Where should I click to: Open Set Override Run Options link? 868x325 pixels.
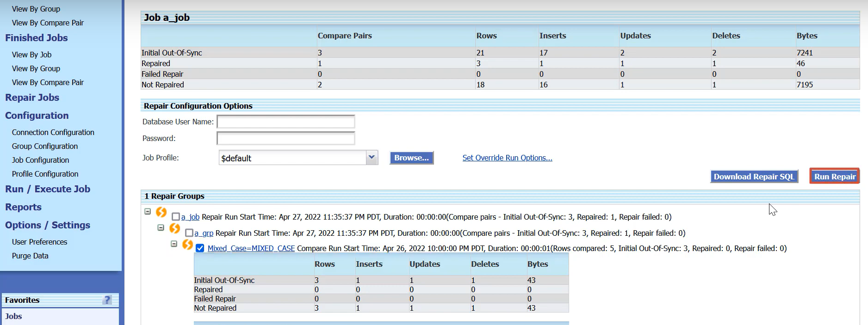click(x=507, y=158)
